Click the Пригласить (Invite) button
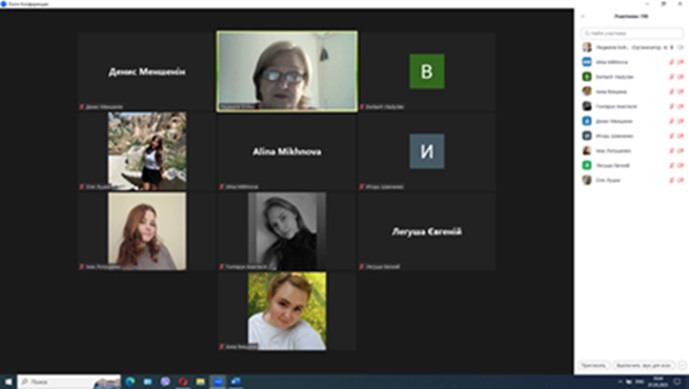Viewport: 689px width, 389px height. (x=594, y=365)
